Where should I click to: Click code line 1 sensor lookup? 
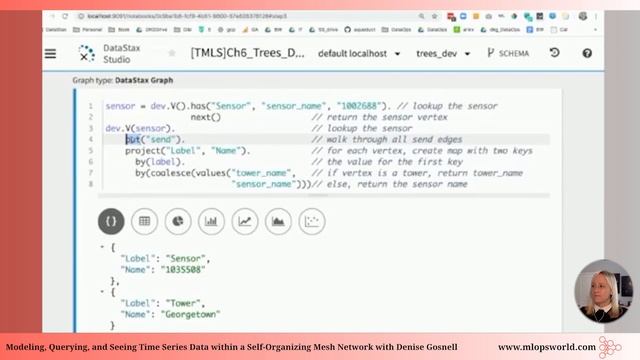click(x=301, y=106)
